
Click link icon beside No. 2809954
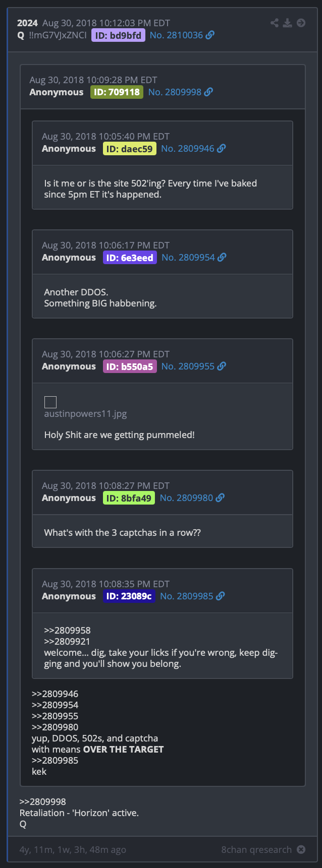[x=222, y=257]
